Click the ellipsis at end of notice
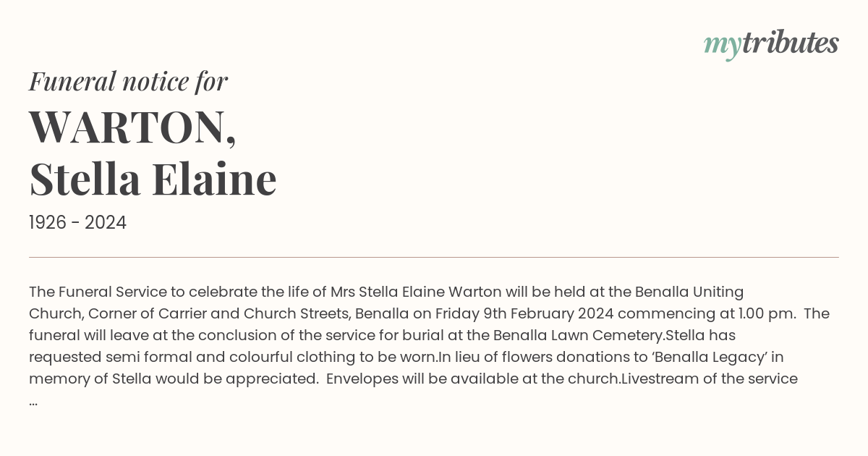This screenshot has width=868, height=456. click(x=33, y=402)
